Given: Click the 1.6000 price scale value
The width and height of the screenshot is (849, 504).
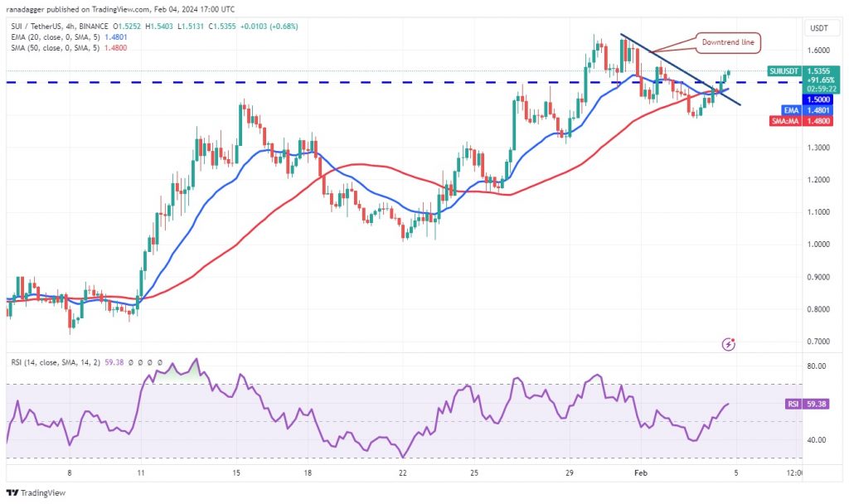Looking at the screenshot, I should (818, 51).
